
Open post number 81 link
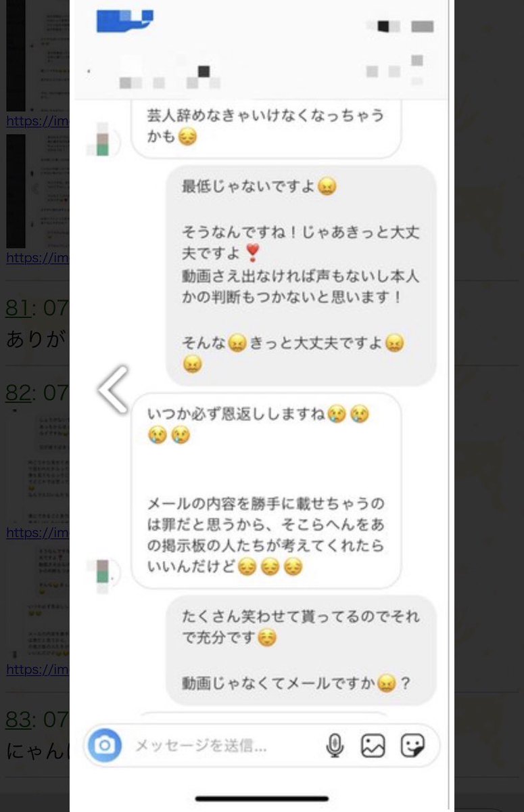pos(18,308)
